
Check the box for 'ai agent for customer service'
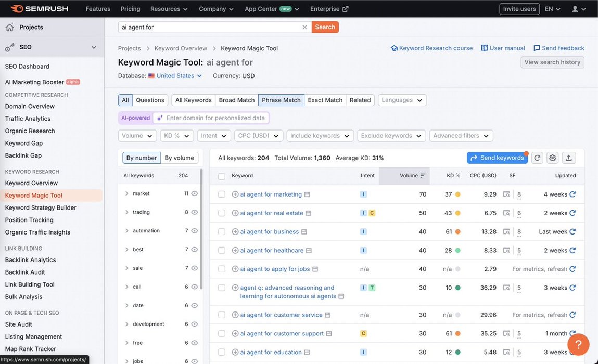click(x=222, y=315)
